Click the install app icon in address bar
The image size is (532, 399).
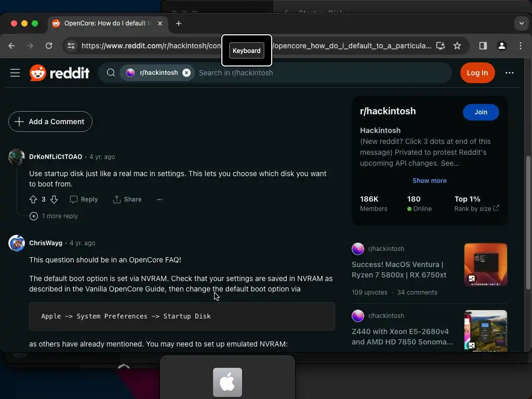coord(441,46)
